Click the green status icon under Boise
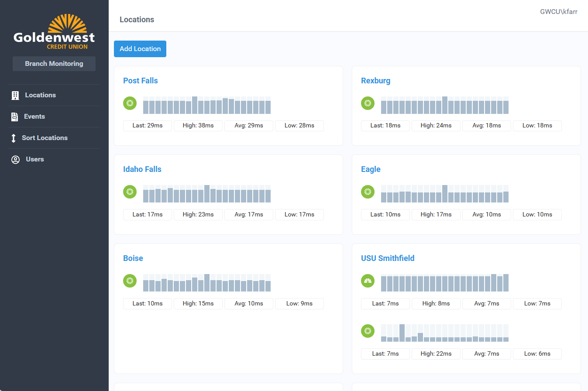The image size is (588, 391). [130, 281]
